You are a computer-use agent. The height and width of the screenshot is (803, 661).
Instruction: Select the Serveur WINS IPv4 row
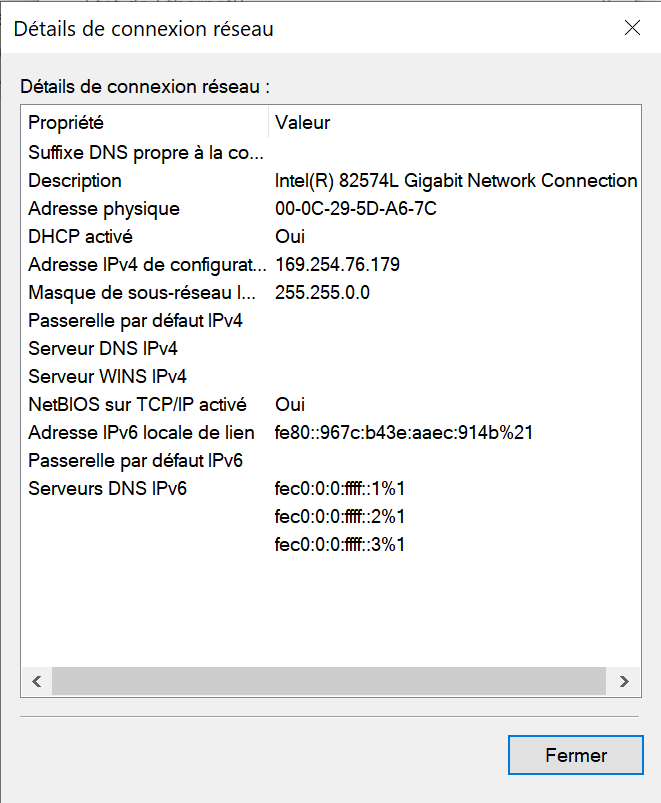pos(107,377)
